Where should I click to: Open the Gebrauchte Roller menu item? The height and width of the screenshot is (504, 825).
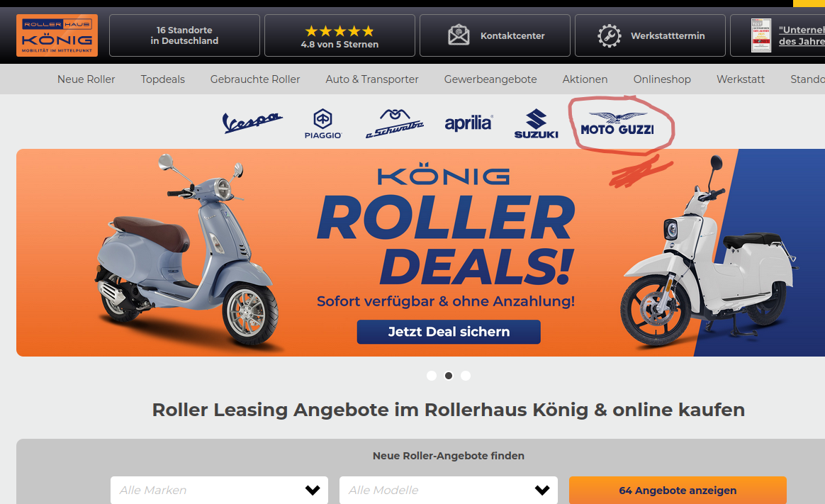tap(255, 79)
